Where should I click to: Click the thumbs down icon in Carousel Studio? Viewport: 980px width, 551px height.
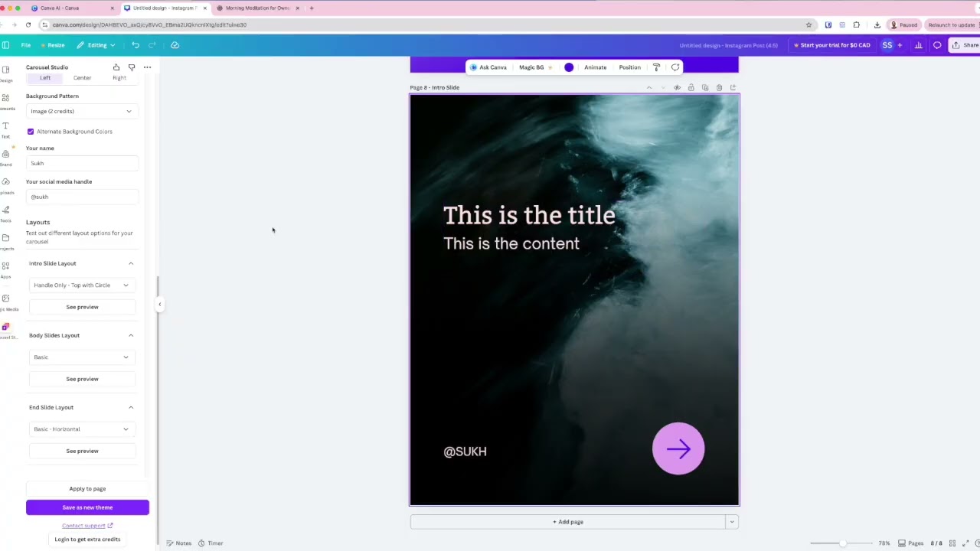[132, 67]
